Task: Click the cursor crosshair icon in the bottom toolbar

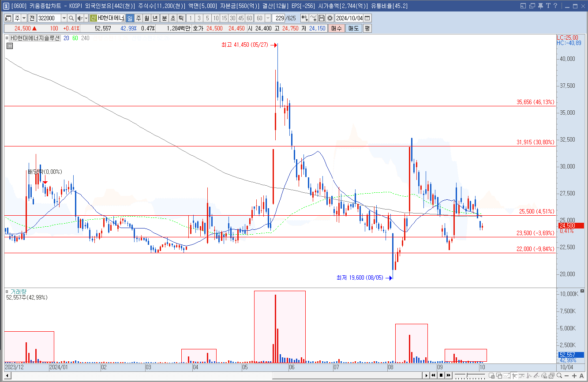Action: click(514, 375)
